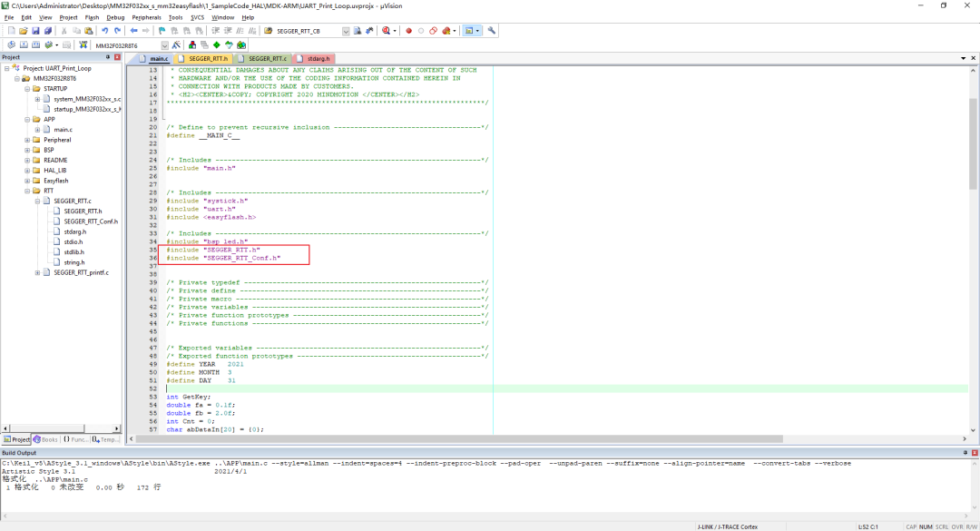The height and width of the screenshot is (531, 980).
Task: Insert a bookmark with the flag icon
Action: tap(162, 31)
